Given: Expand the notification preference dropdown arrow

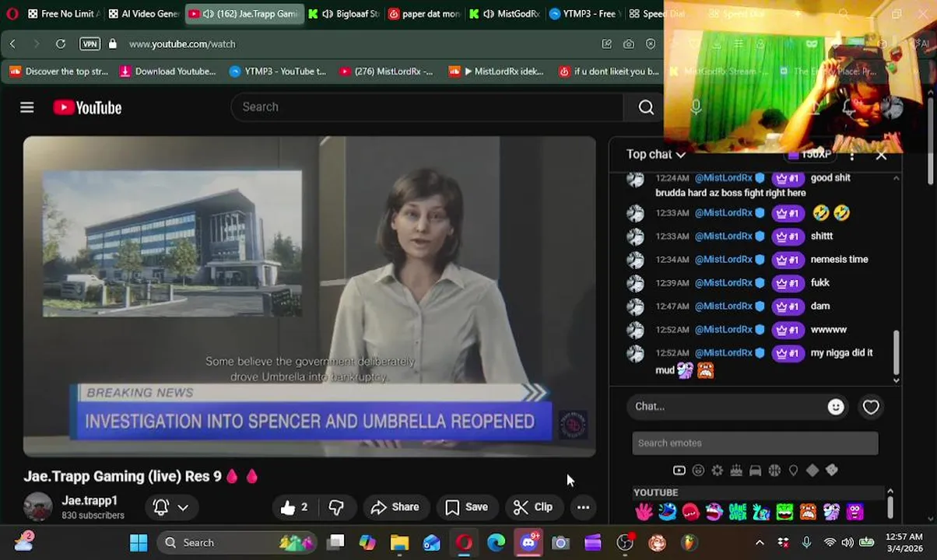Looking at the screenshot, I should pos(183,507).
